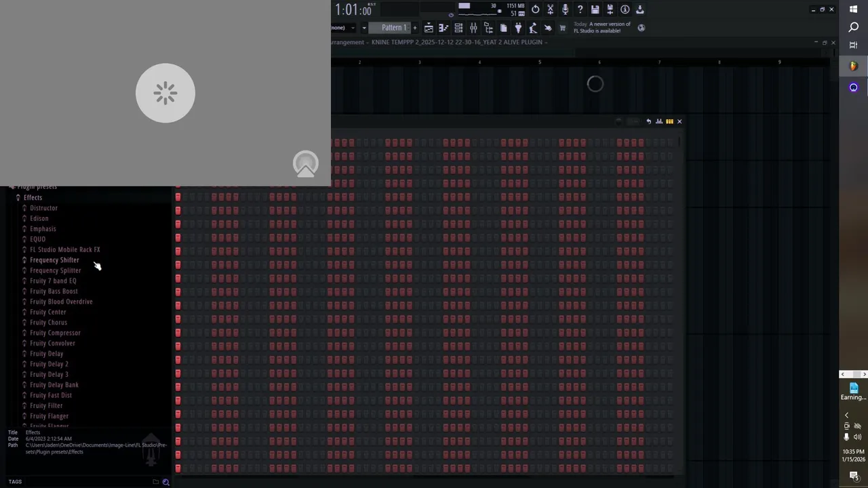
Task: Click the render export icon beside save
Action: tap(610, 9)
